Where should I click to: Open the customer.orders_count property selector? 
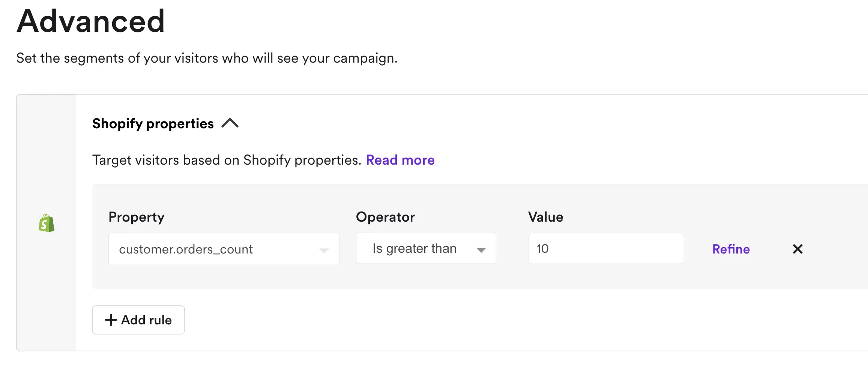coord(223,249)
